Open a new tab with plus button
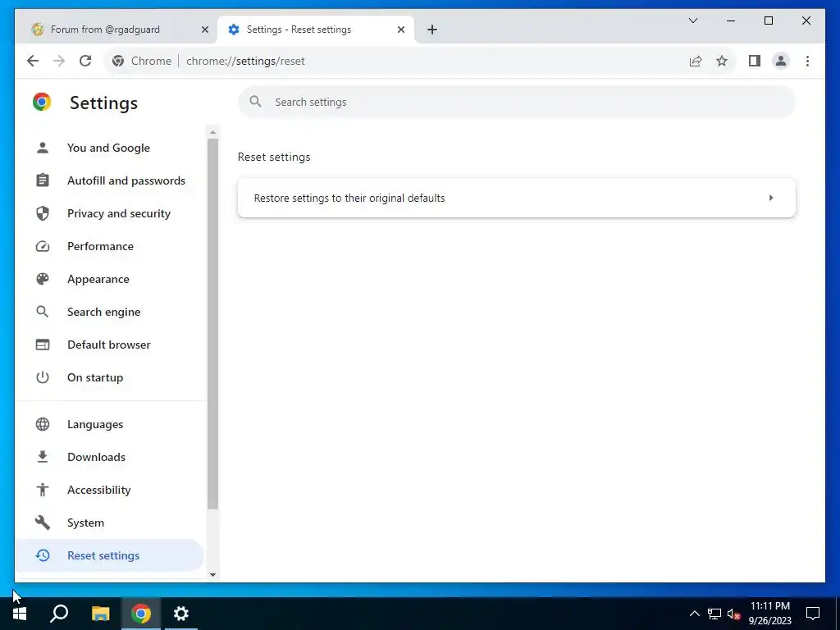The width and height of the screenshot is (840, 630). tap(432, 30)
